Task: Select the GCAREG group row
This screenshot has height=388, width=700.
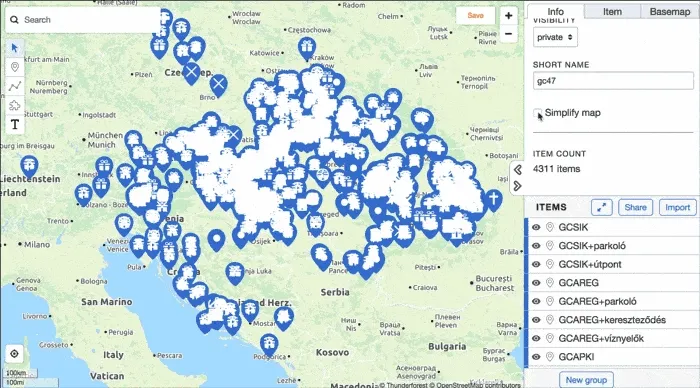Action: 612,283
